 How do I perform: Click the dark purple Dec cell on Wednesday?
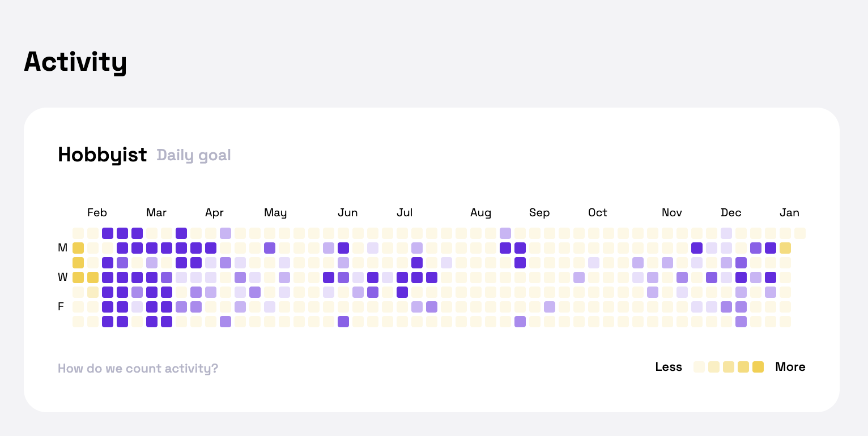point(741,277)
